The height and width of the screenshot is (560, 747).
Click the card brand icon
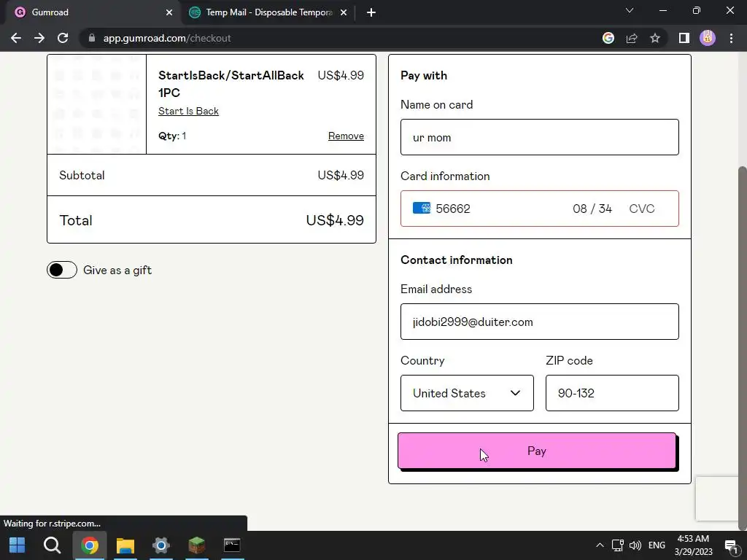click(421, 208)
